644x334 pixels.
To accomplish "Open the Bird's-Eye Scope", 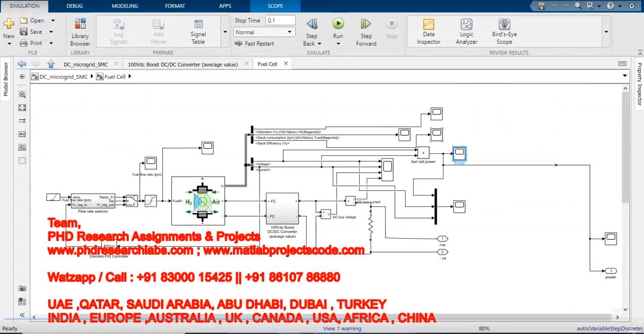I will (x=504, y=31).
